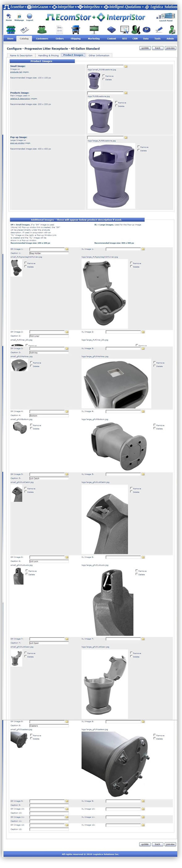Open the Orders menu
Viewport: 182px width, 868px height.
(x=60, y=39)
